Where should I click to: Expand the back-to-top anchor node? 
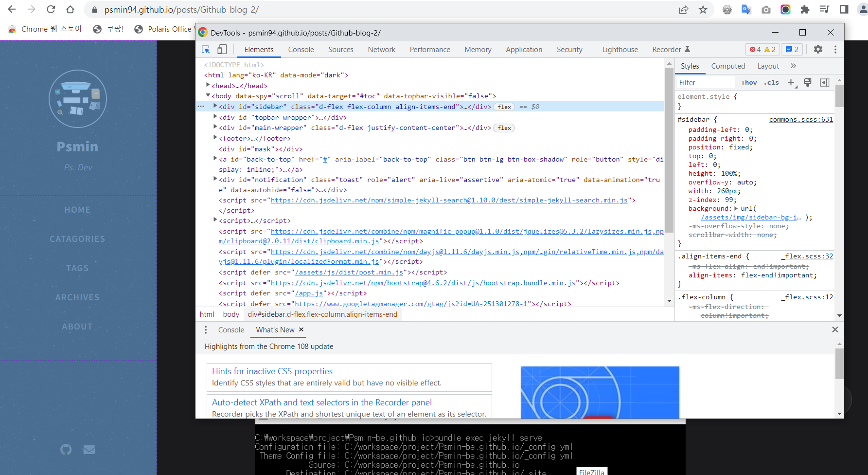[x=215, y=159]
